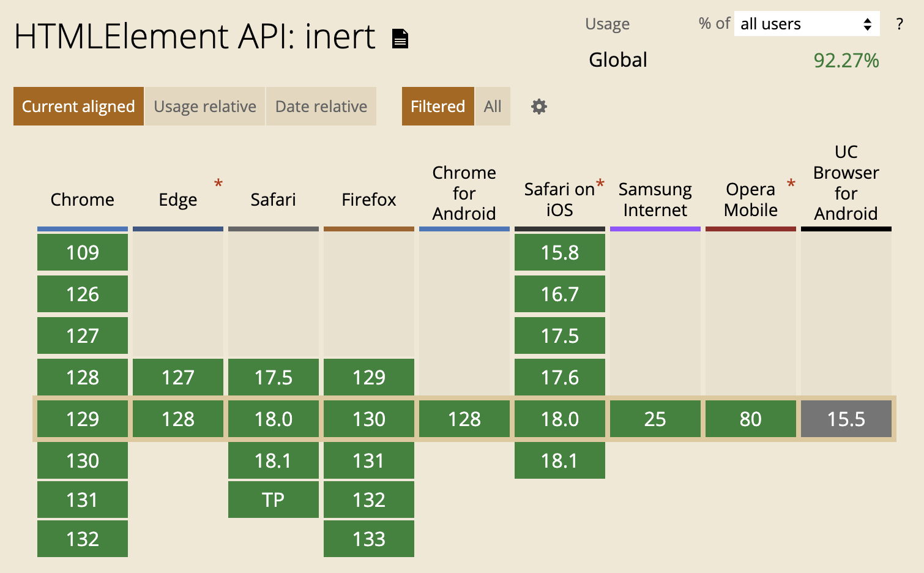Select the Filtered browsers tab
This screenshot has height=573, width=924.
click(438, 107)
